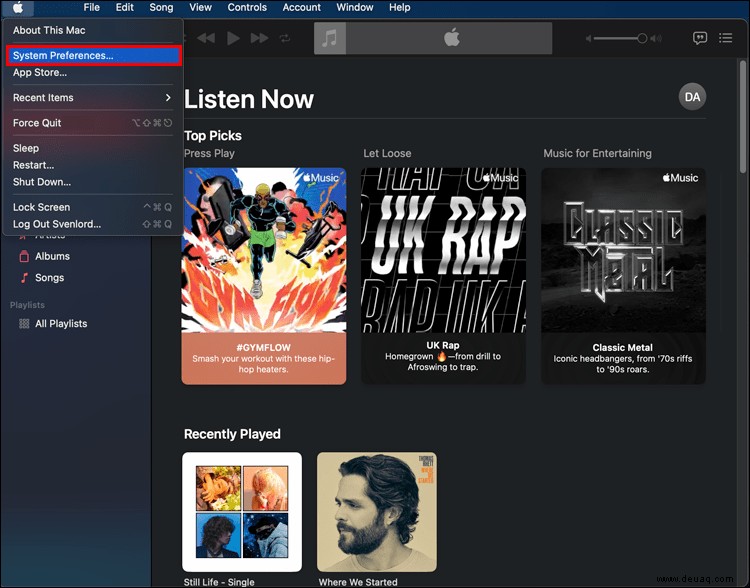Select Songs in the sidebar
The image size is (750, 588).
coord(49,278)
